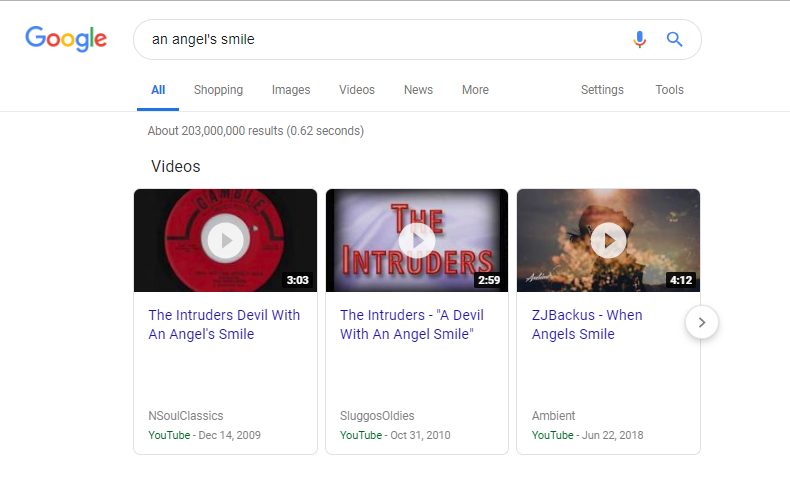Open the Tools options

669,90
